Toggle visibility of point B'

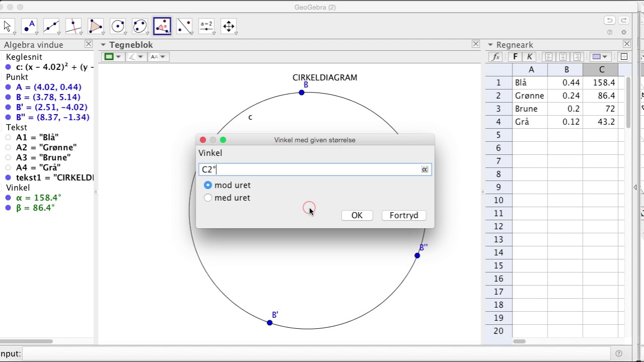[x=9, y=107]
